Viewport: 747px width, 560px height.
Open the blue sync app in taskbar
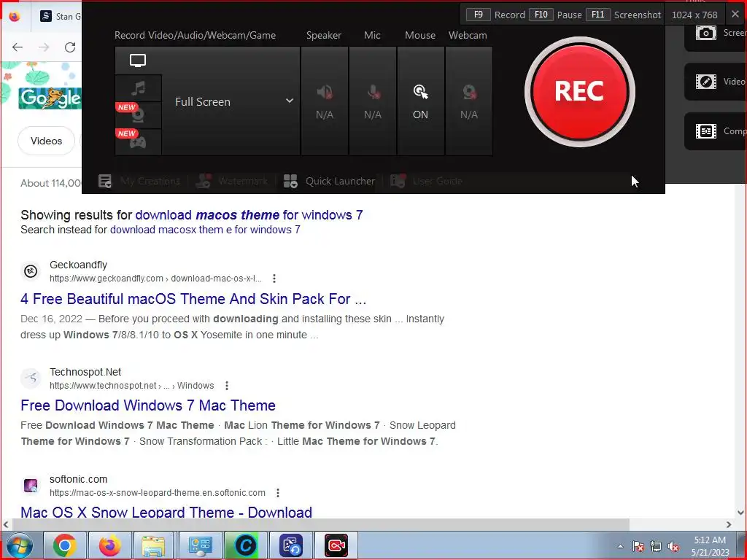(x=291, y=545)
